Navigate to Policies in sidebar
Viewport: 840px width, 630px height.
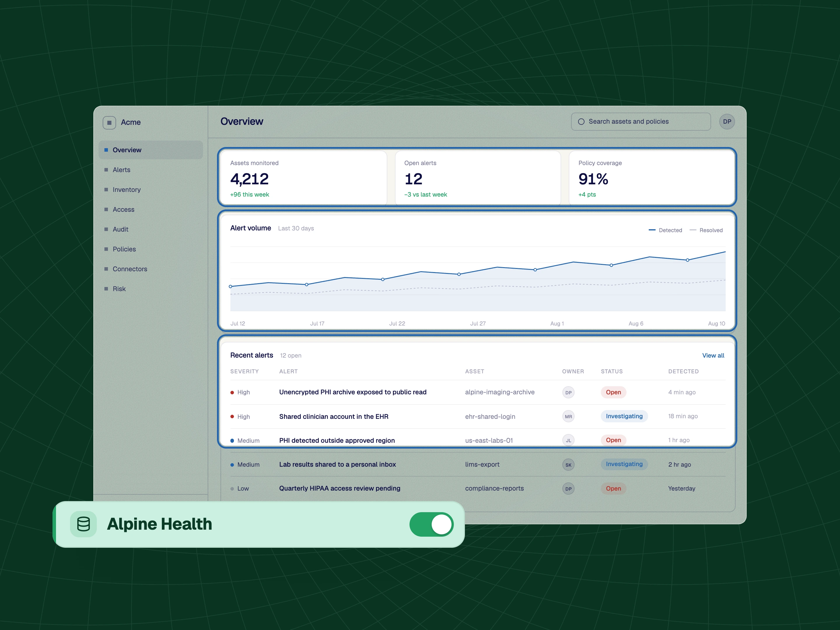(x=151, y=249)
